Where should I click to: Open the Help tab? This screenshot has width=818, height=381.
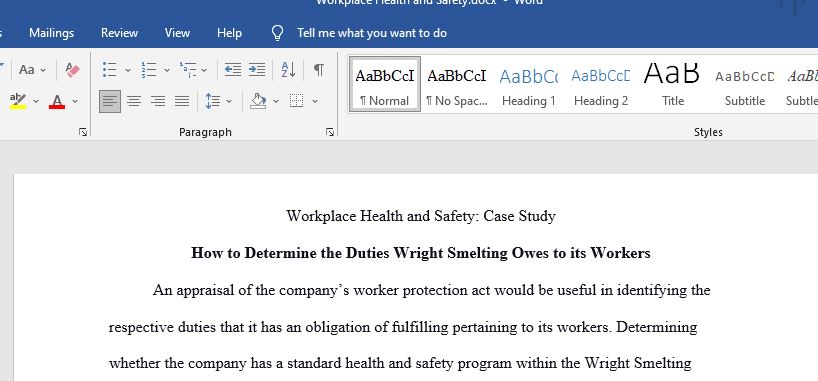[229, 33]
